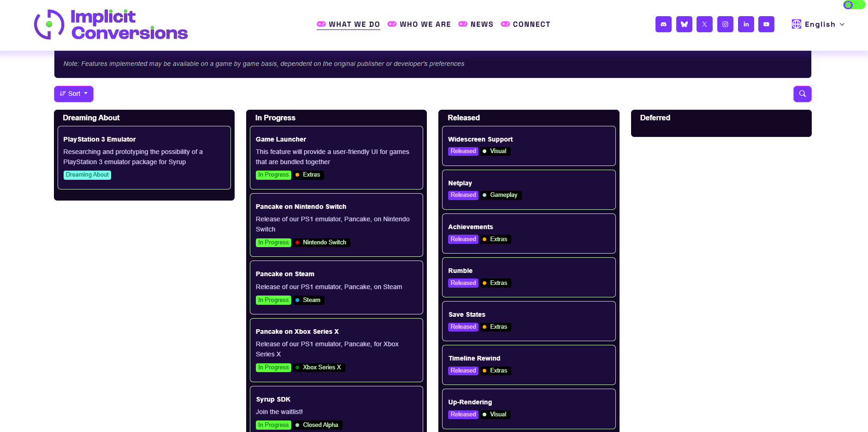The image size is (868, 432).
Task: Open the Rumble card title
Action: (461, 271)
